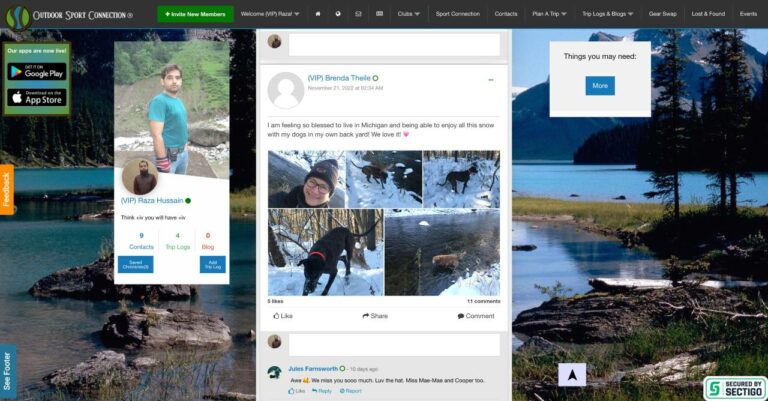Click the More button under Things you may need
This screenshot has width=768, height=401.
coord(600,86)
